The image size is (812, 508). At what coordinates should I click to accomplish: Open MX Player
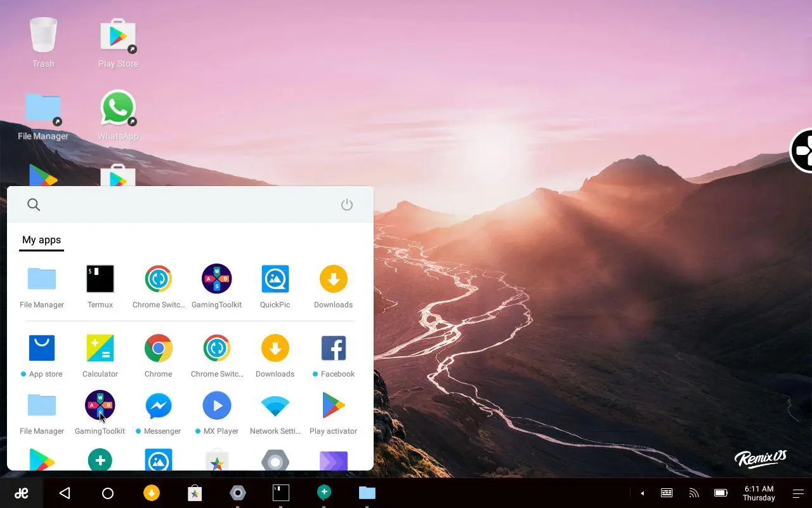216,405
